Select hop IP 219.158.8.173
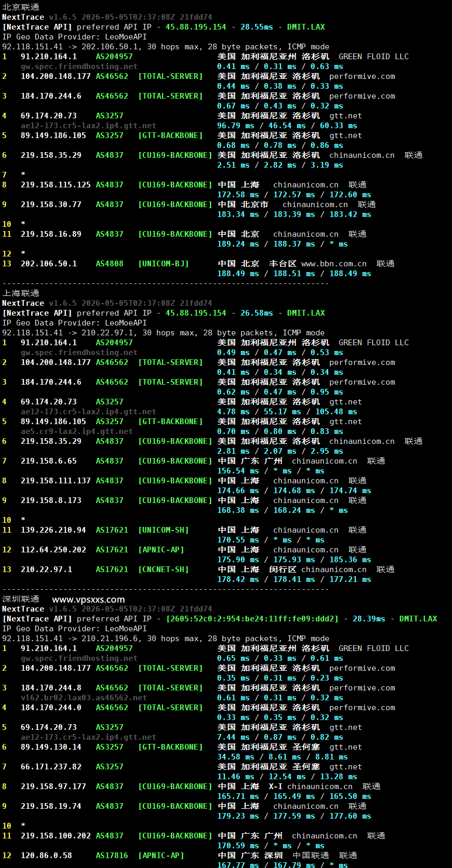The width and height of the screenshot is (452, 868). 51,500
